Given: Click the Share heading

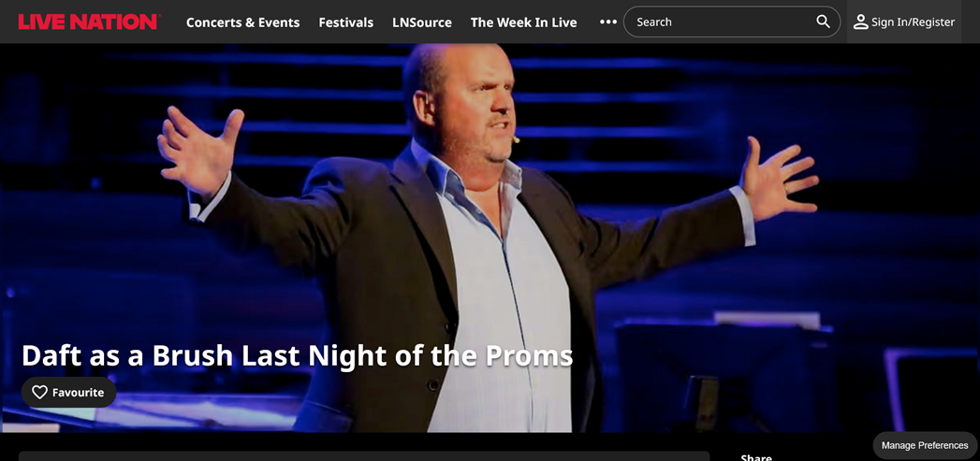Looking at the screenshot, I should pos(756,458).
